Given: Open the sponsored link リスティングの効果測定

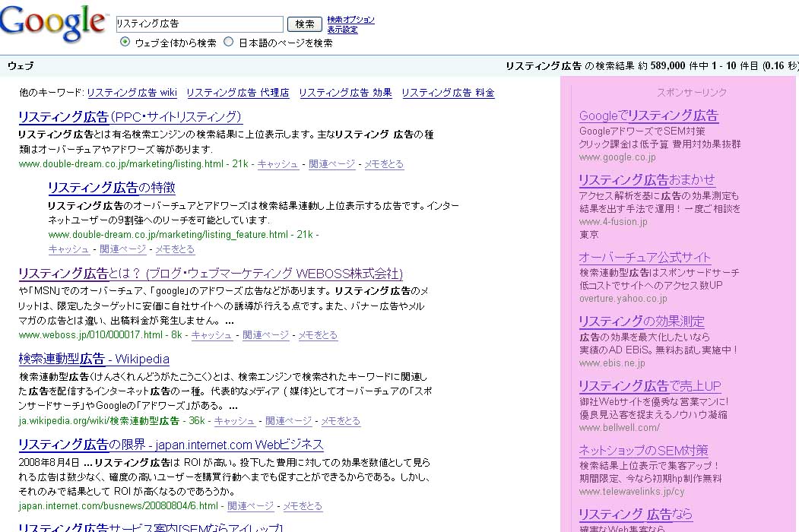Looking at the screenshot, I should point(642,321).
